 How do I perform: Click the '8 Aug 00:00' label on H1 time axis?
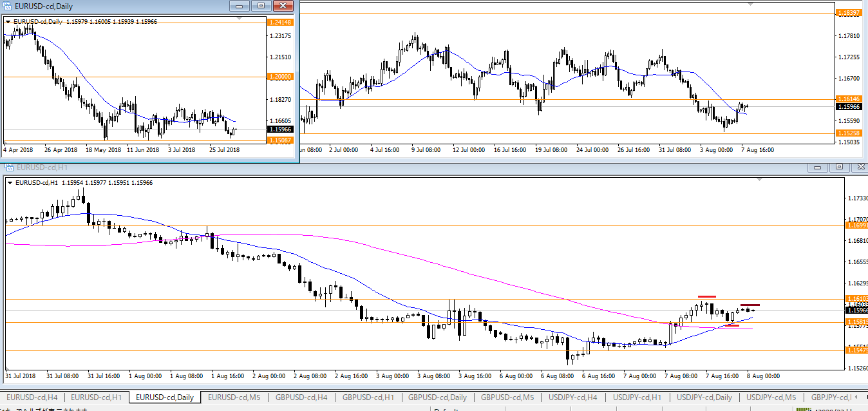click(763, 376)
